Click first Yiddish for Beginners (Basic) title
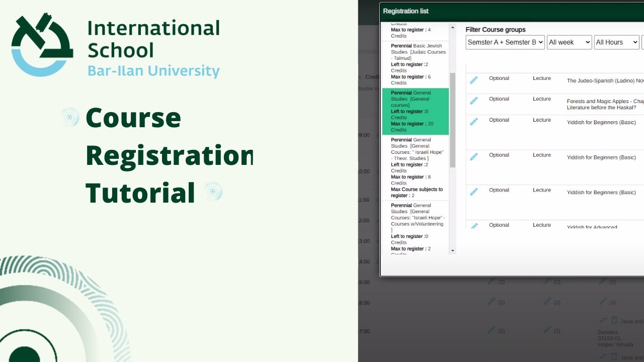Screen dimensions: 644x362 (x=601, y=122)
